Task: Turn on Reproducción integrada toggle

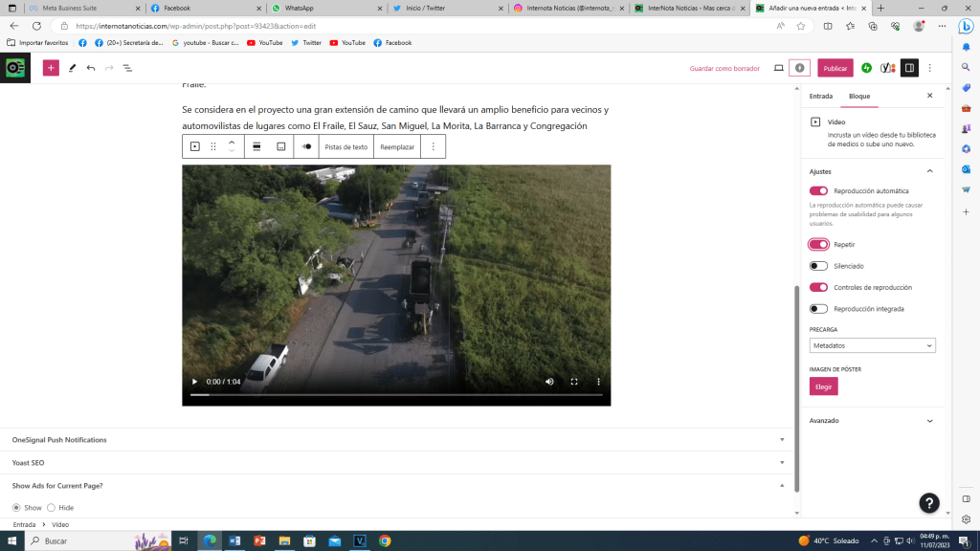Action: 818,309
